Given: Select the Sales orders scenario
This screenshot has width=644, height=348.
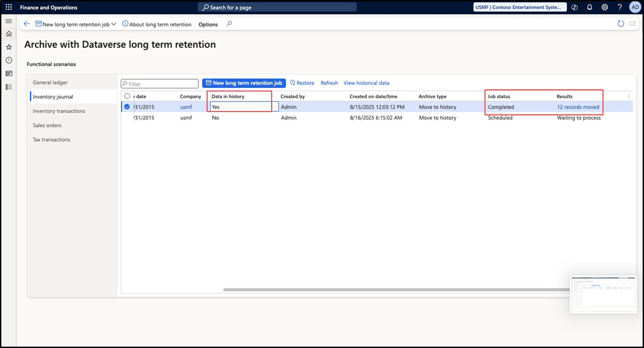Looking at the screenshot, I should click(48, 126).
